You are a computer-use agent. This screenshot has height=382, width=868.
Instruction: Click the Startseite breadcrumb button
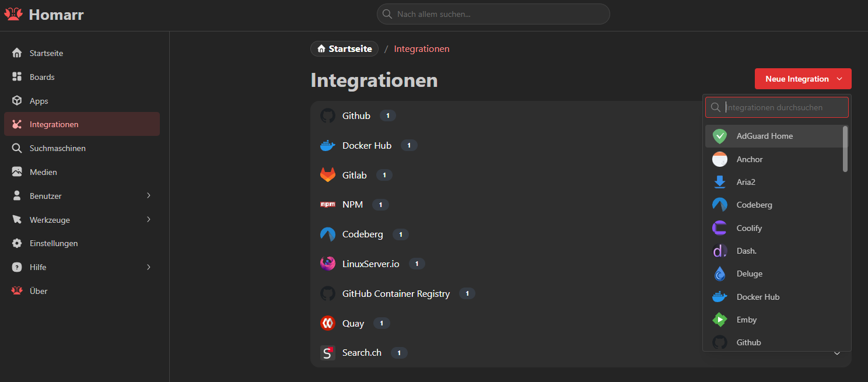(x=344, y=49)
